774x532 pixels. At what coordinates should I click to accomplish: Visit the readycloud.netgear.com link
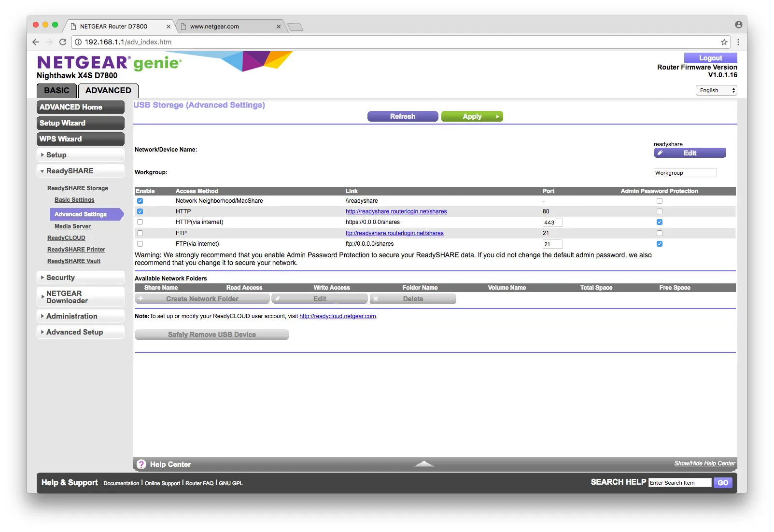[x=338, y=316]
